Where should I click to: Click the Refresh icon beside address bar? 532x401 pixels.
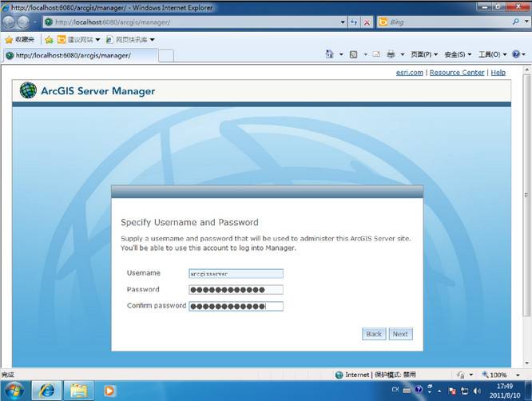[x=354, y=22]
